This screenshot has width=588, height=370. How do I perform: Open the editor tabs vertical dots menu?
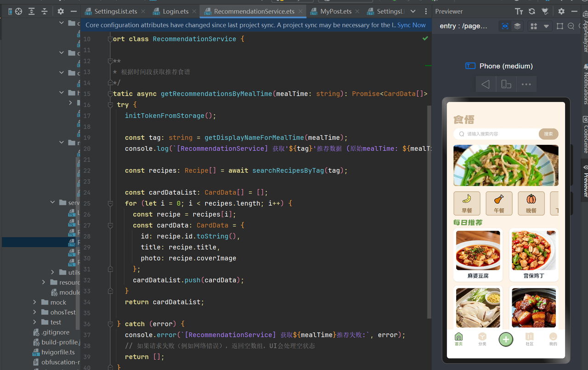pos(426,11)
